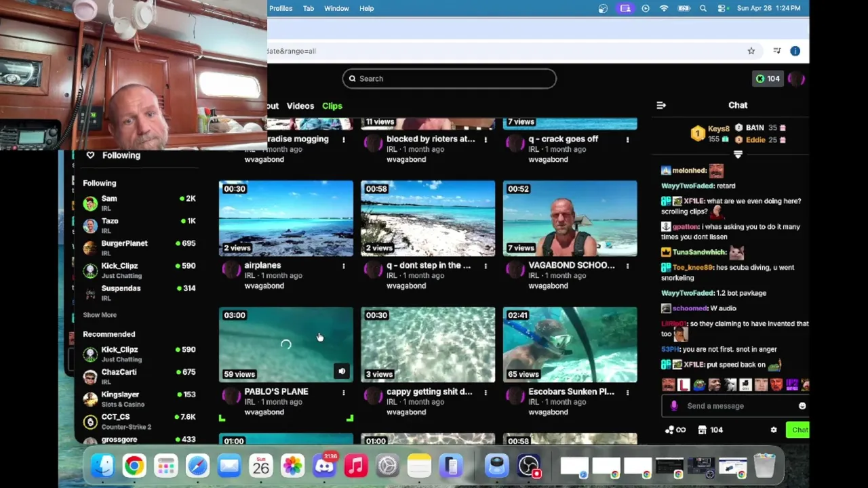Open the emoji picker in the chat box

pos(802,406)
